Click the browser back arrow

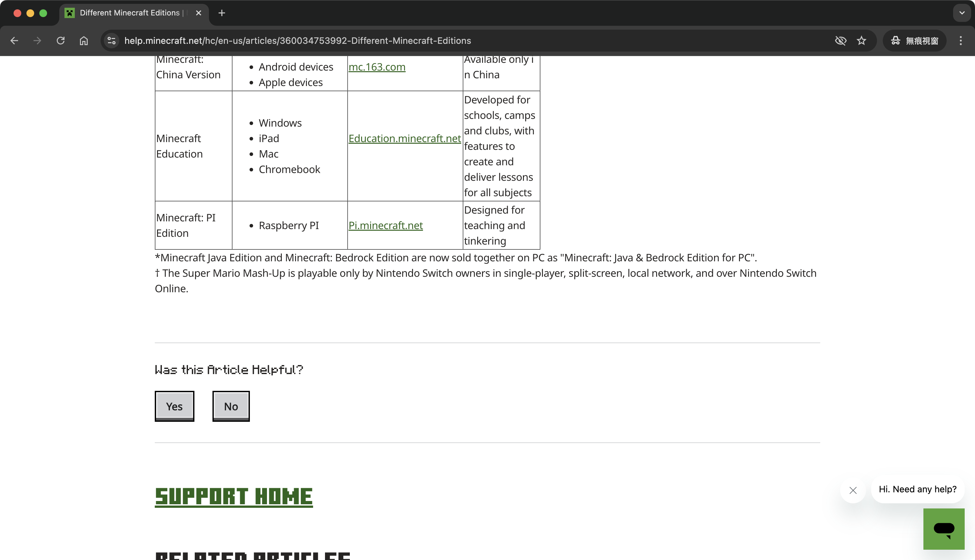point(14,41)
